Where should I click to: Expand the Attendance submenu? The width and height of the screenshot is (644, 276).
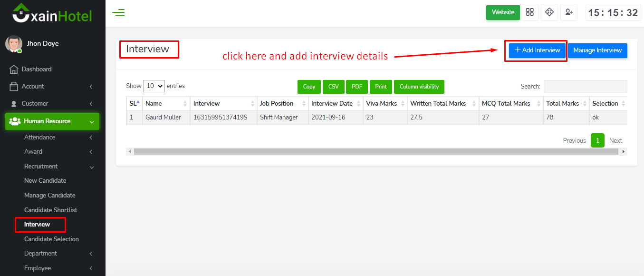(x=57, y=138)
